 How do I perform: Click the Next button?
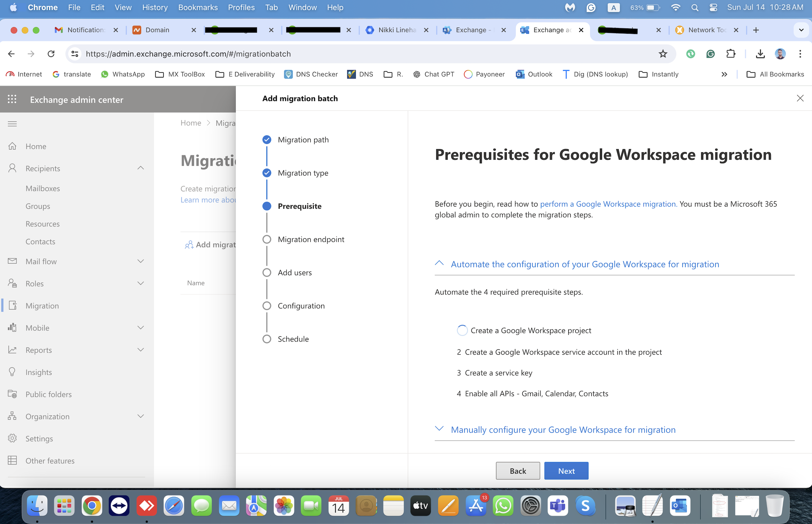click(x=566, y=471)
